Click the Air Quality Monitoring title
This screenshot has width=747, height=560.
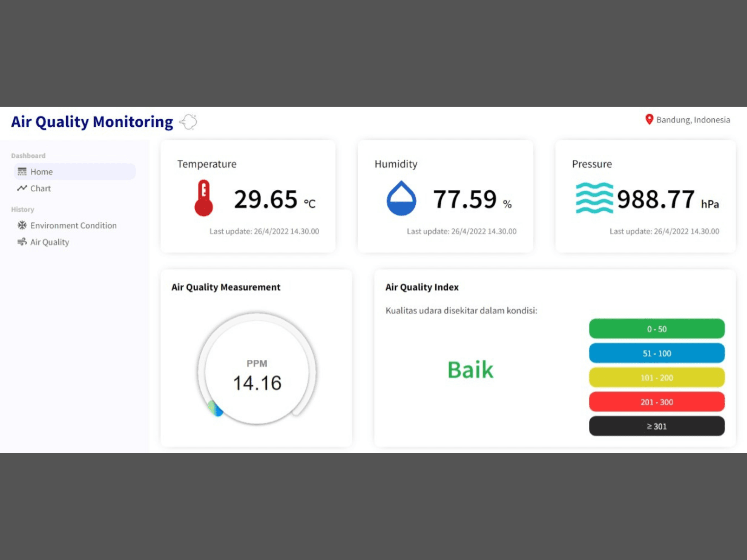tap(92, 122)
